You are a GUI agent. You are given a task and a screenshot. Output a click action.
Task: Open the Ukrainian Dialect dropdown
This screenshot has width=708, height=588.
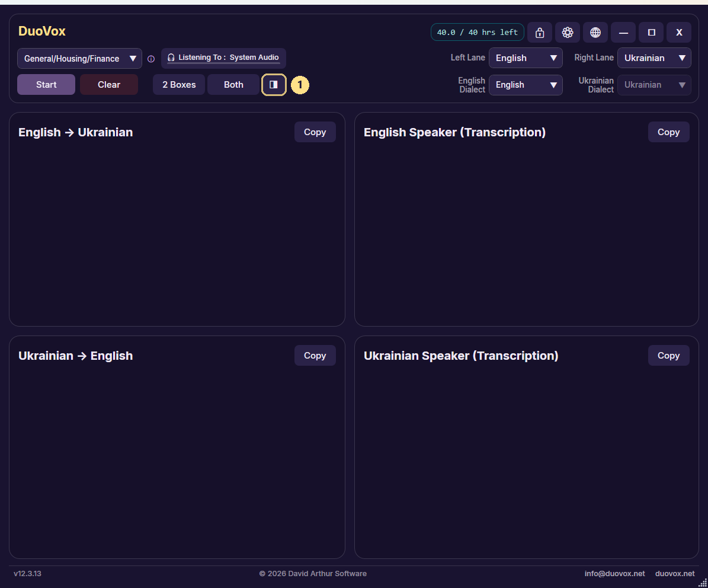(x=654, y=85)
